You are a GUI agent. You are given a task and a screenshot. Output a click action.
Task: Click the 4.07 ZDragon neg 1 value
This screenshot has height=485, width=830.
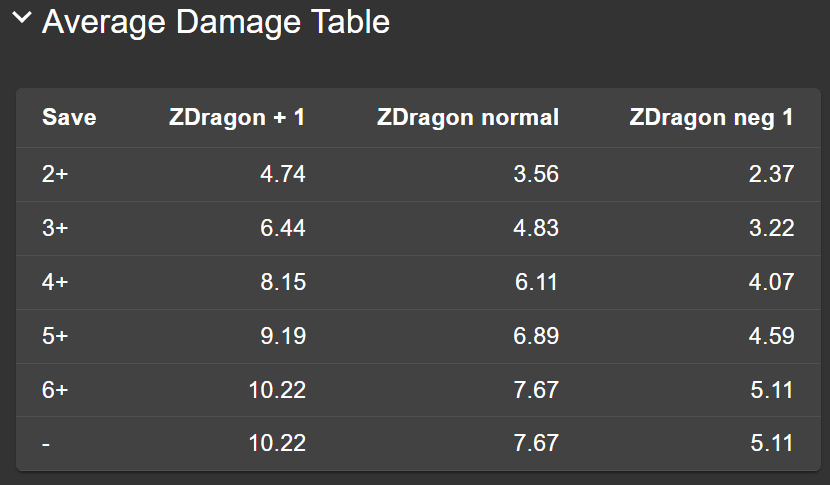pos(770,282)
